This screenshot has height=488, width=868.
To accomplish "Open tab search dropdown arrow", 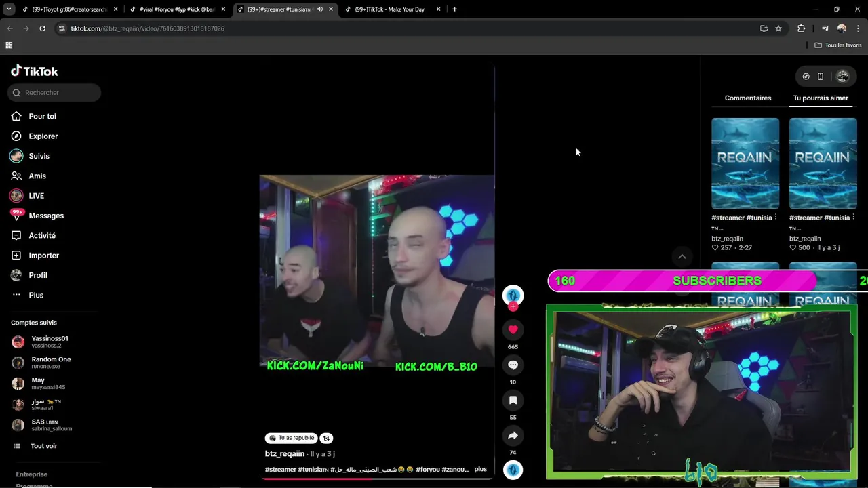I will [x=9, y=9].
